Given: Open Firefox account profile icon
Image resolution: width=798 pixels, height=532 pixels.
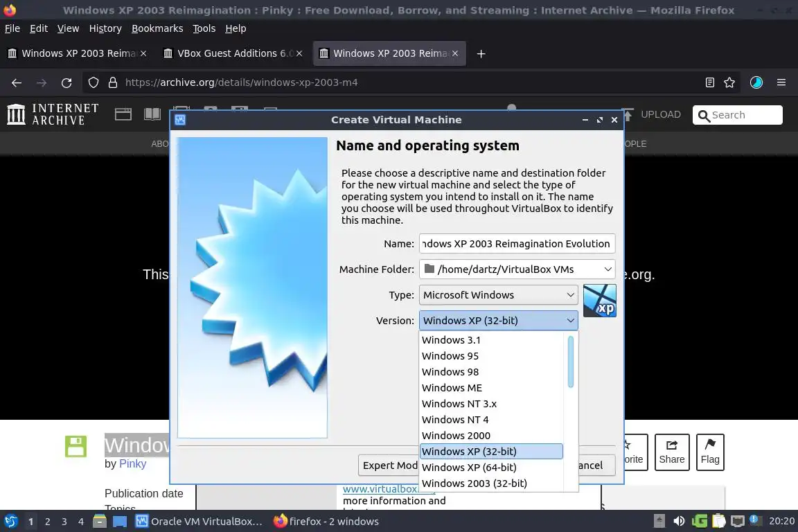Looking at the screenshot, I should point(756,82).
